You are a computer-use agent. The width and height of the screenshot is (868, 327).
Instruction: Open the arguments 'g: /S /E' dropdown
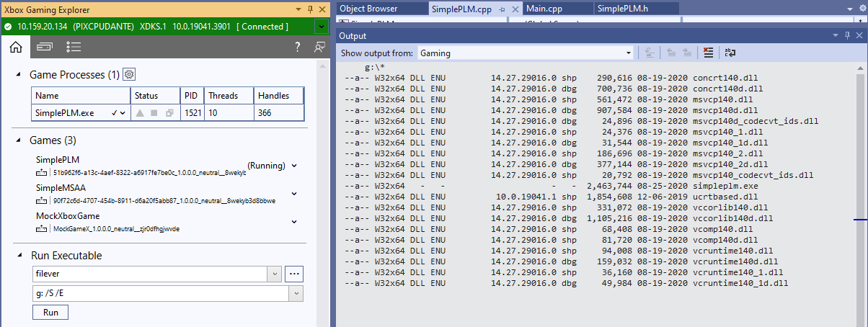coord(296,293)
